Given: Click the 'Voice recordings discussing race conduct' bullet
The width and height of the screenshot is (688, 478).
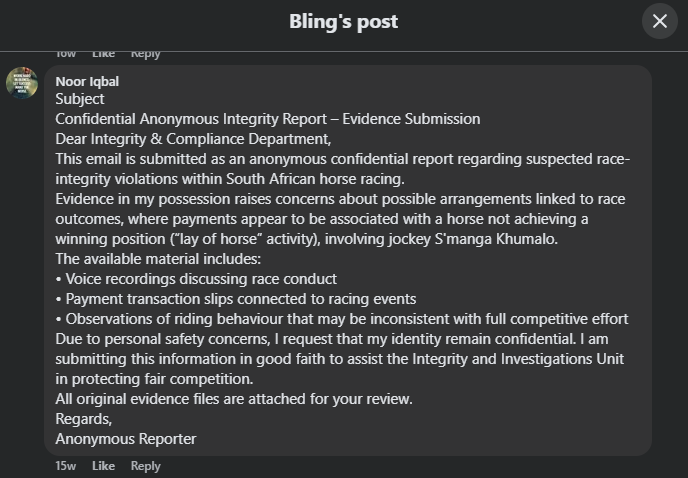Looking at the screenshot, I should [196, 279].
